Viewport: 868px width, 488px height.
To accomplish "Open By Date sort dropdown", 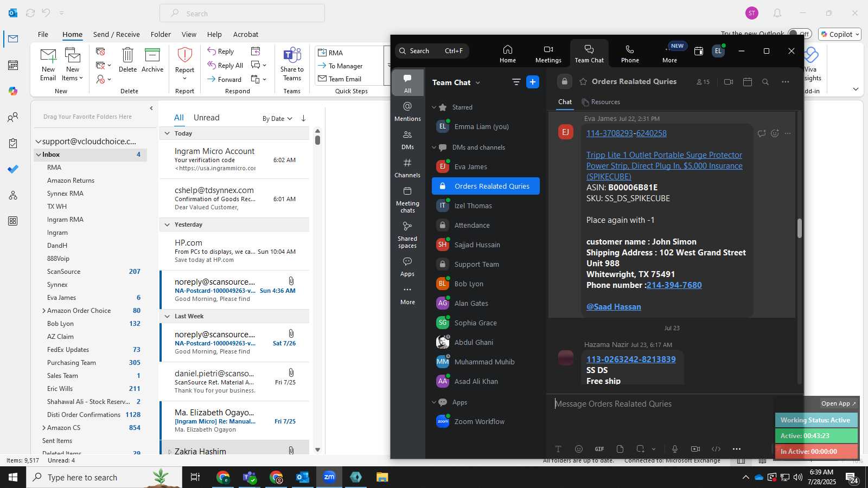I will [x=277, y=119].
